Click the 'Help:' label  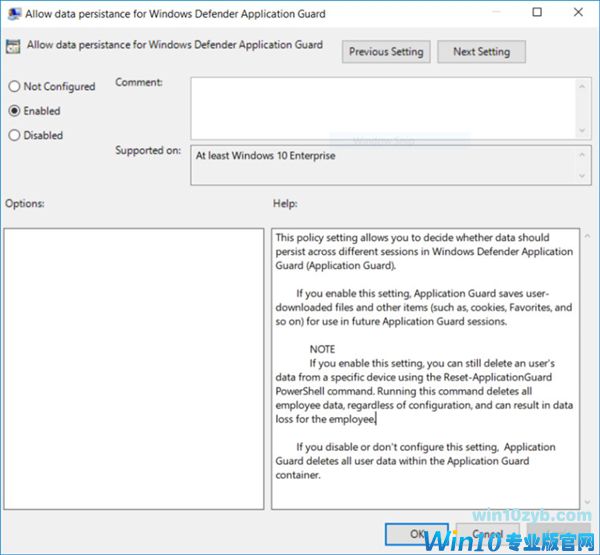(285, 203)
